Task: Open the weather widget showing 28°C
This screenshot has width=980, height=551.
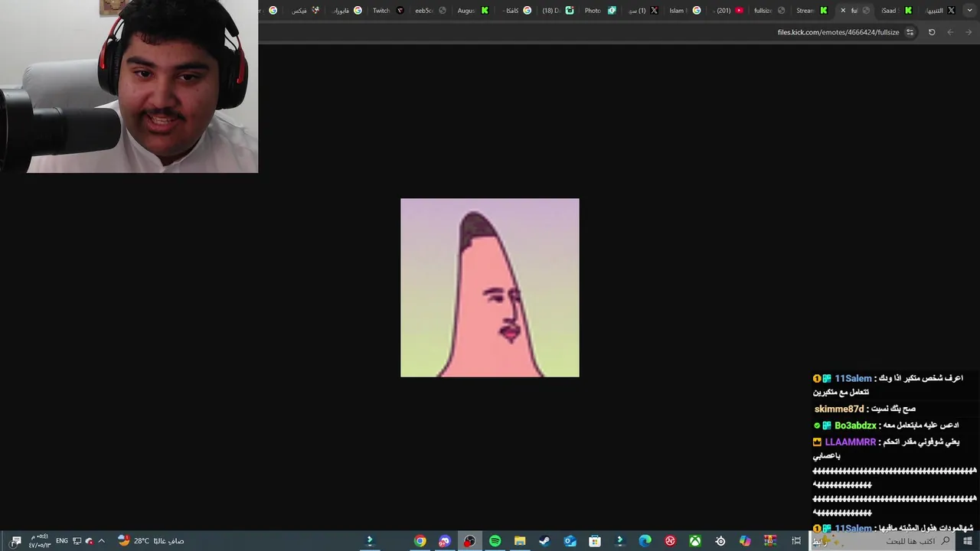Action: click(151, 541)
